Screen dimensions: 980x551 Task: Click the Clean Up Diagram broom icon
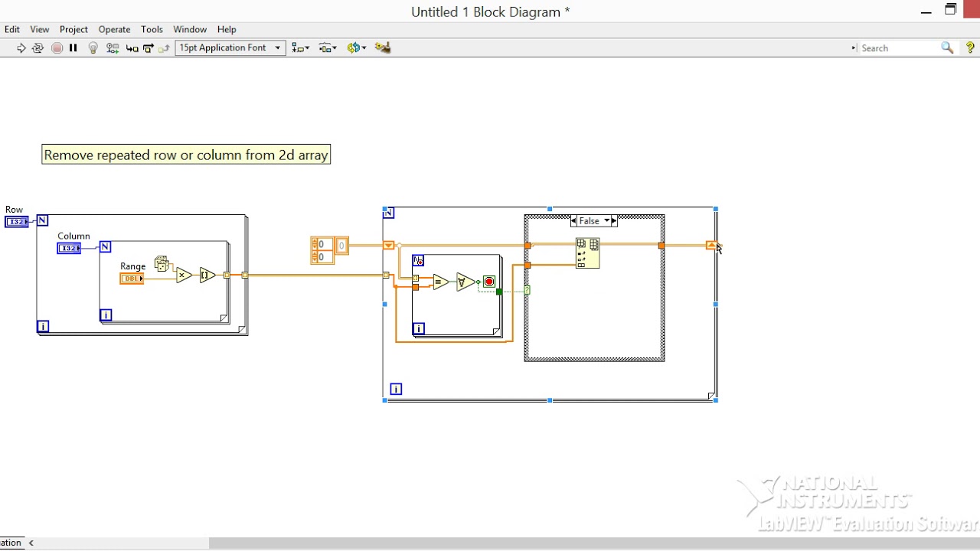(x=383, y=47)
